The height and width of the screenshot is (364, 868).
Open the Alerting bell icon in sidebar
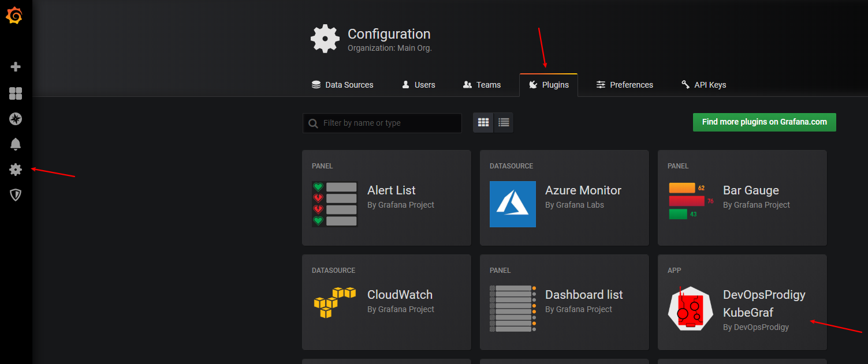(x=16, y=144)
